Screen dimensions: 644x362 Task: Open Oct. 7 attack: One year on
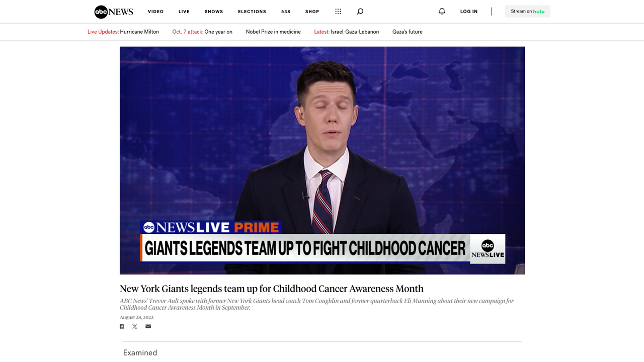point(202,32)
